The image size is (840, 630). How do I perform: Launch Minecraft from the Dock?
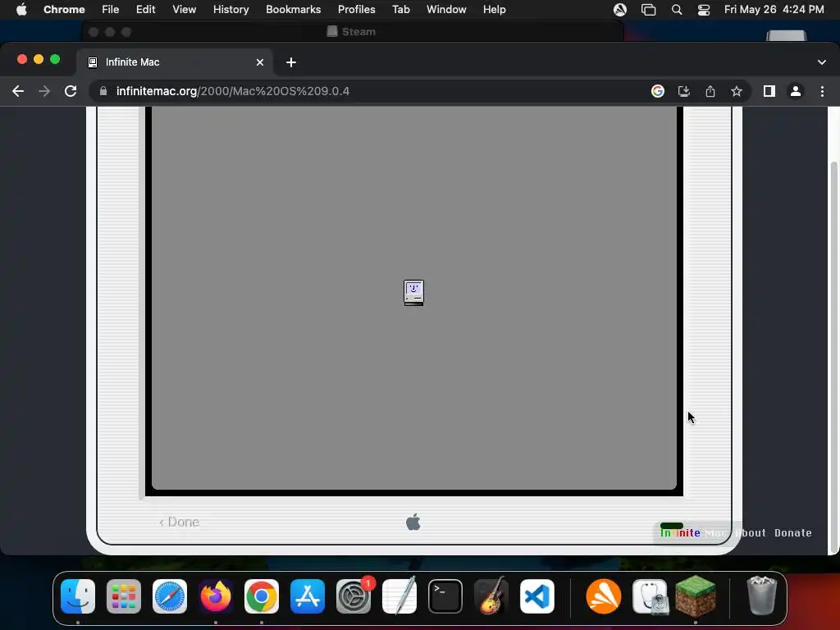pyautogui.click(x=696, y=596)
